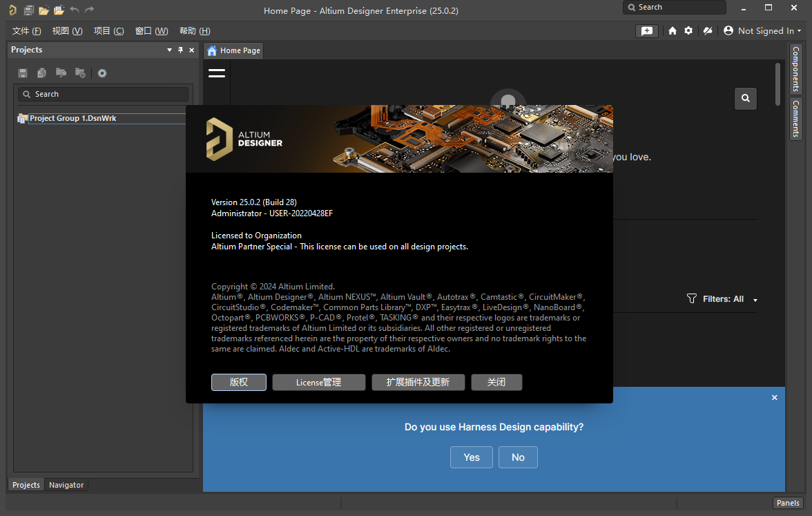The width and height of the screenshot is (812, 516).
Task: Click the title bar Search field
Action: 674,7
